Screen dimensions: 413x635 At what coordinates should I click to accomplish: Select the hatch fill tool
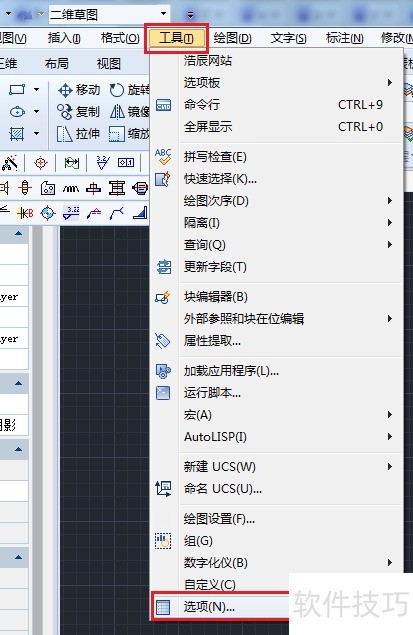17,133
